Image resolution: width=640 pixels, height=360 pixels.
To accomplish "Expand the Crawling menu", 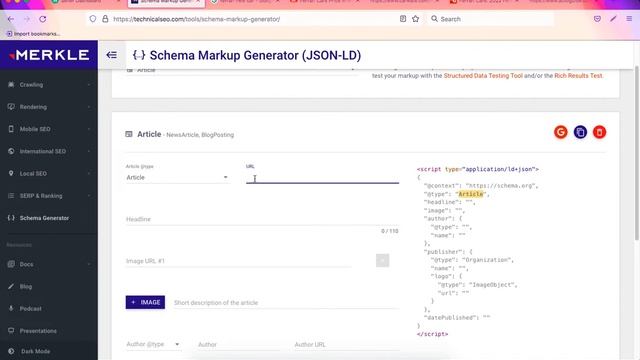I will [x=49, y=84].
